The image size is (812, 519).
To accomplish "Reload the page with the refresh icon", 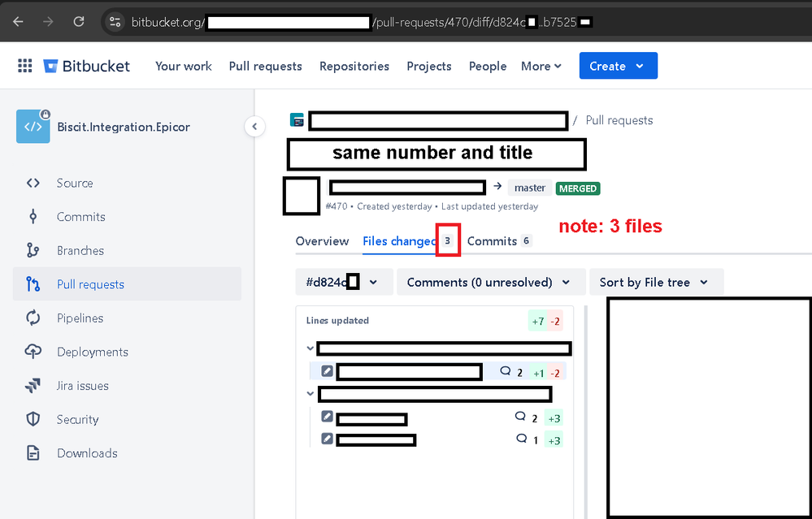I will (79, 22).
